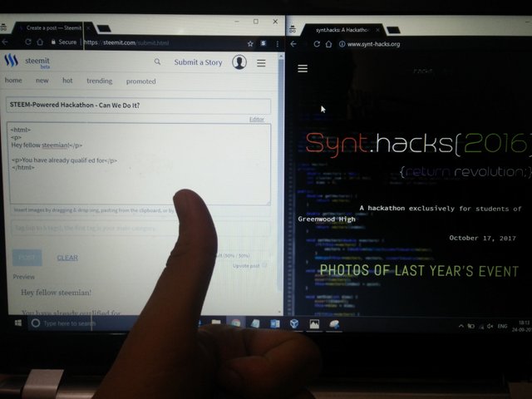Click the CLEAR link
Screen dimensions: 532x399
(x=67, y=258)
